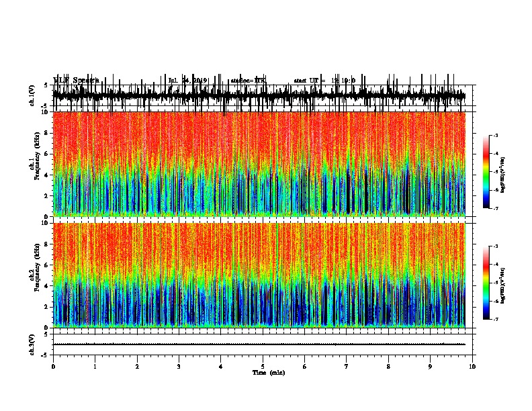Image resolution: width=532 pixels, height=411 pixels.
Task: Click time axis tick label "8"
Action: click(388, 367)
